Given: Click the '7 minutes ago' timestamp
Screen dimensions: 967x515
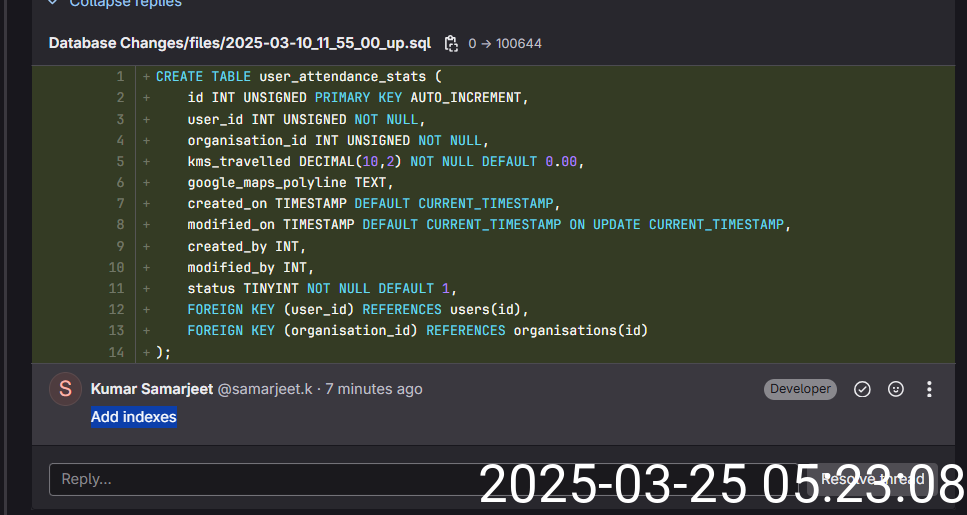Looking at the screenshot, I should tap(374, 389).
